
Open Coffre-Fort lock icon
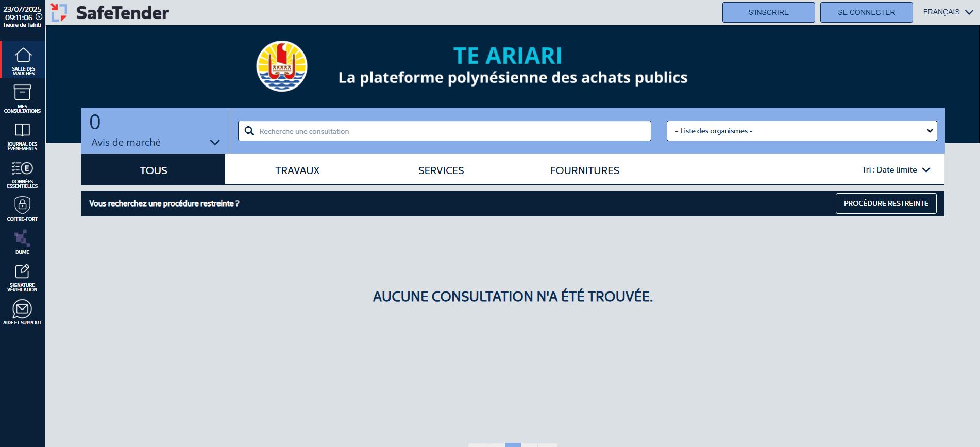pyautogui.click(x=22, y=205)
